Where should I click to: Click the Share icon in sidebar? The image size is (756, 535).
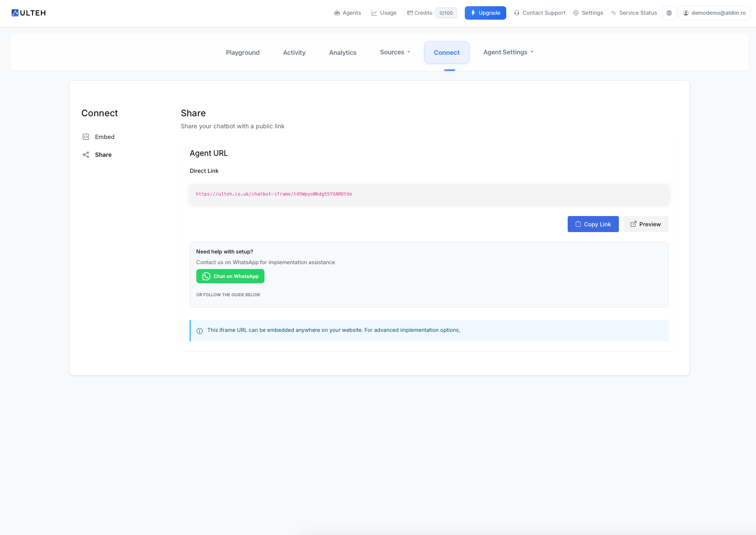(x=86, y=155)
